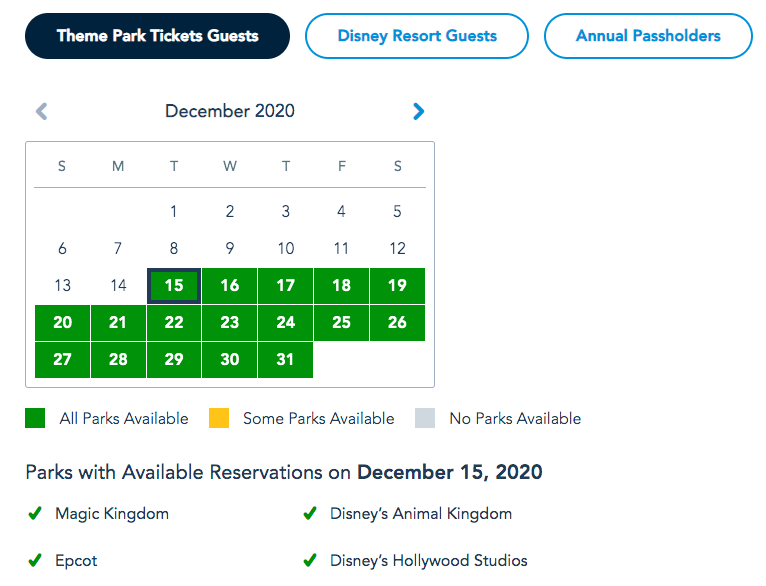The width and height of the screenshot is (766, 586).
Task: Choose December 19 calendar date
Action: 397,286
